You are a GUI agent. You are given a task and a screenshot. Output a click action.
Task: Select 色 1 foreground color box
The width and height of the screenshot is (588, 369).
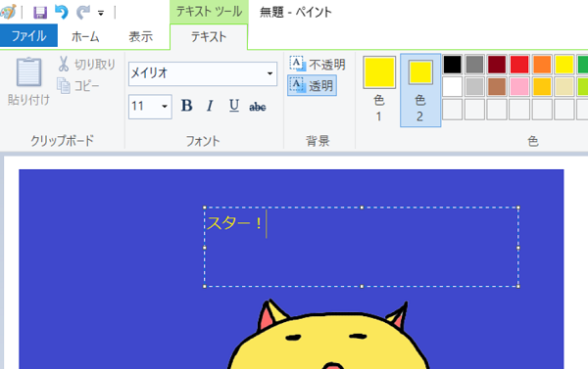click(379, 90)
